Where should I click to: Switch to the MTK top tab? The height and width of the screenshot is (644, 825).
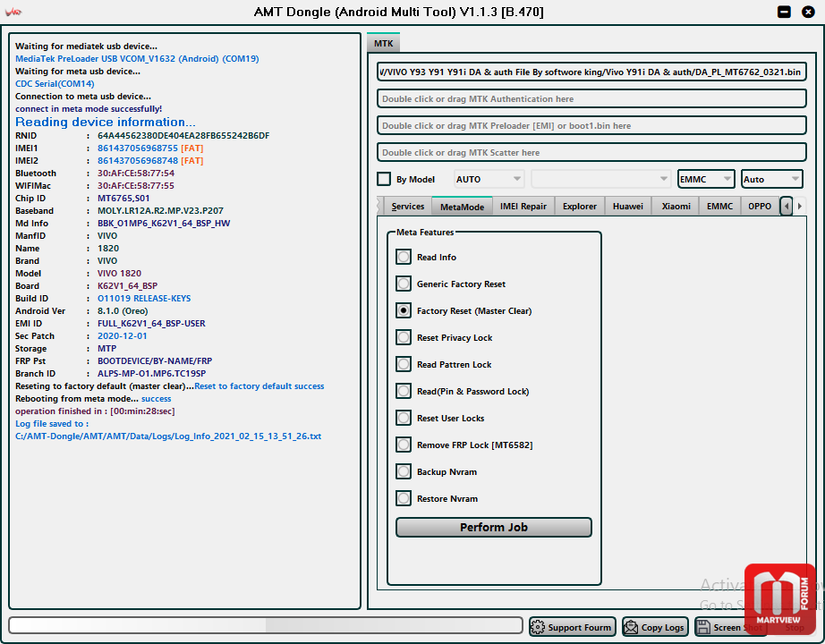click(384, 43)
